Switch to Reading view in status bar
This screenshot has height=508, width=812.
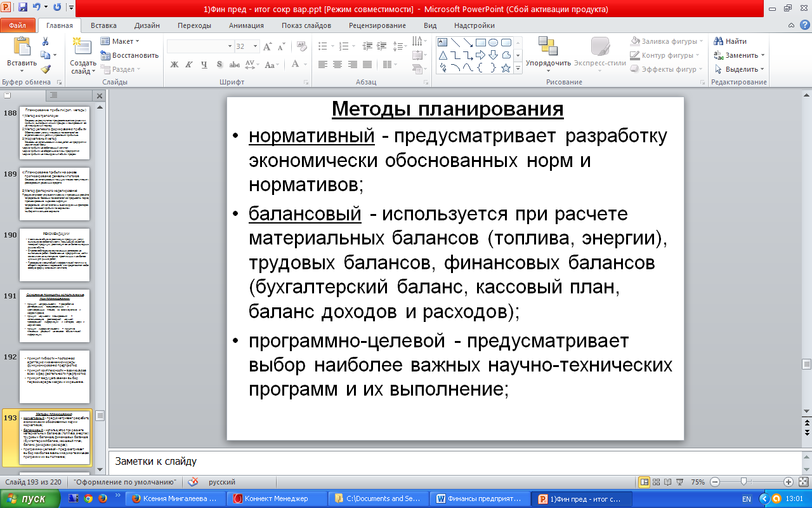pos(668,482)
